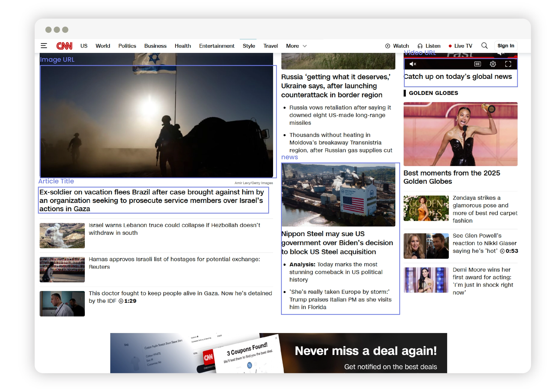560x392 pixels.
Task: Go to the US section
Action: pyautogui.click(x=84, y=46)
